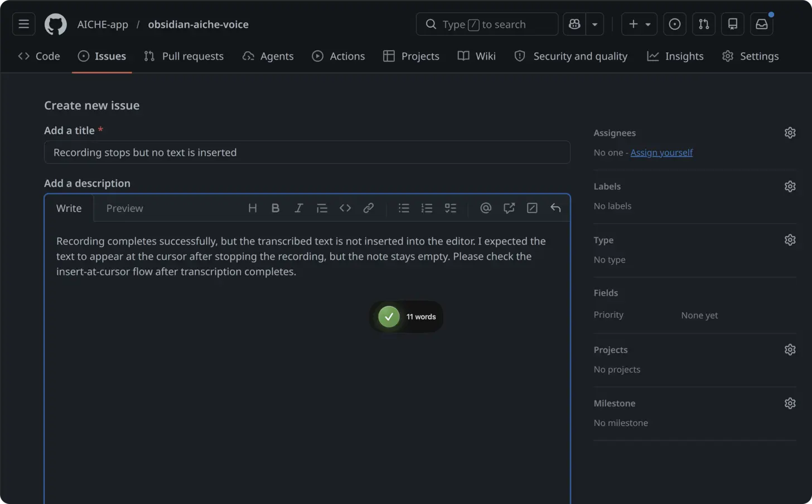Open the Insights tab

pos(675,56)
